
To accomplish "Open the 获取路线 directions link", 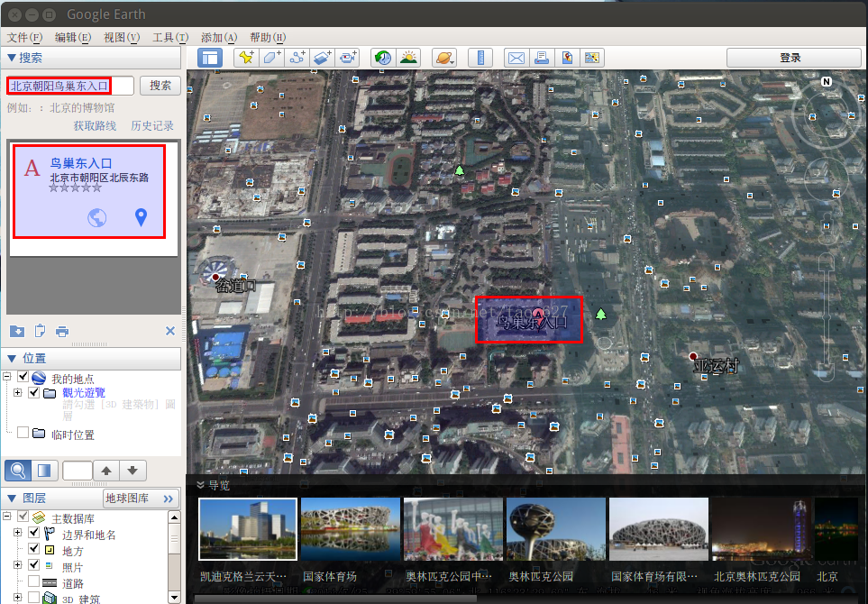I will 95,125.
